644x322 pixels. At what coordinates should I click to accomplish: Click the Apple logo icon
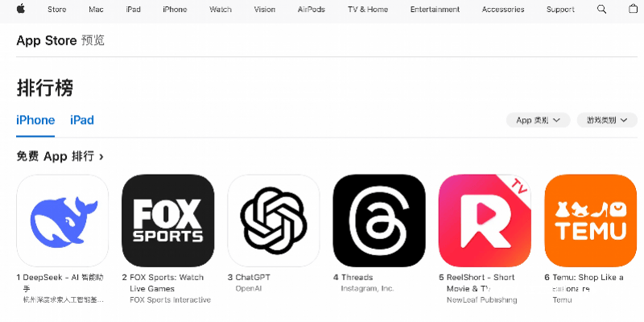click(x=21, y=9)
